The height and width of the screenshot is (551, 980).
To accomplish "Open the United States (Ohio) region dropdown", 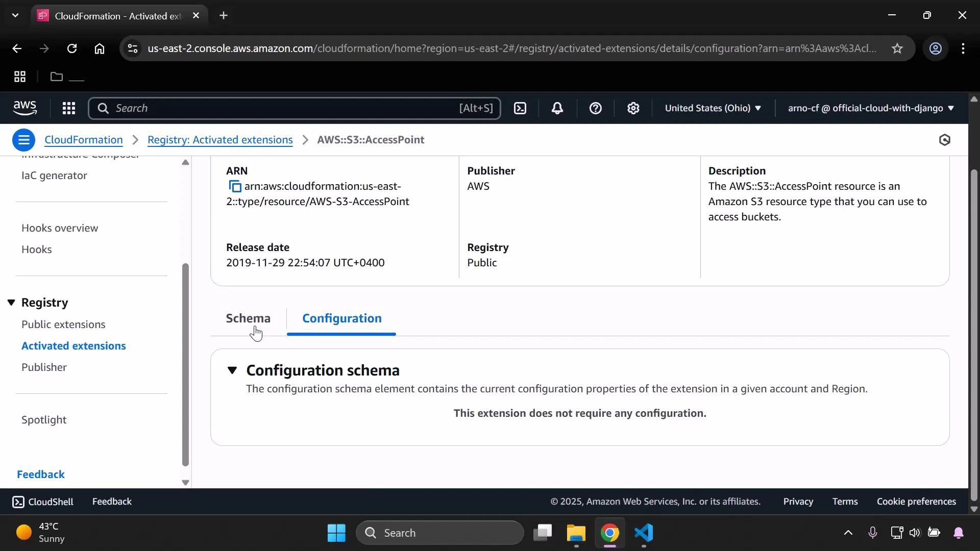I will (x=713, y=108).
